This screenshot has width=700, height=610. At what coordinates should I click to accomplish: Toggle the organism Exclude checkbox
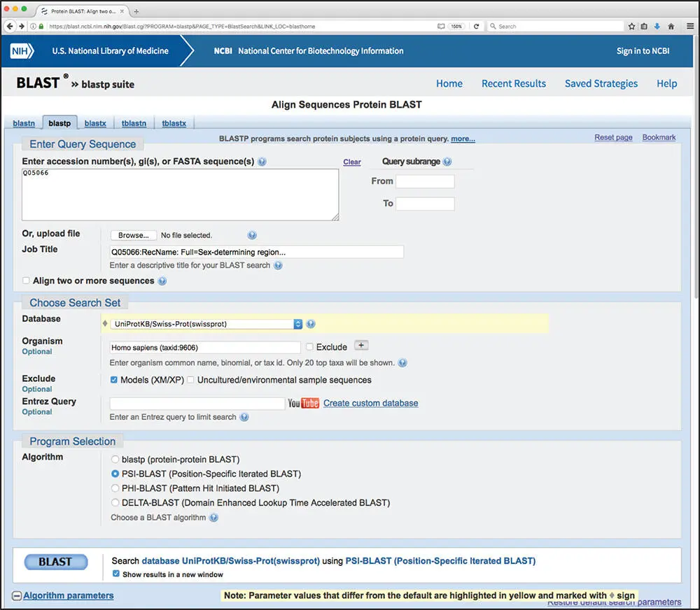click(x=309, y=347)
